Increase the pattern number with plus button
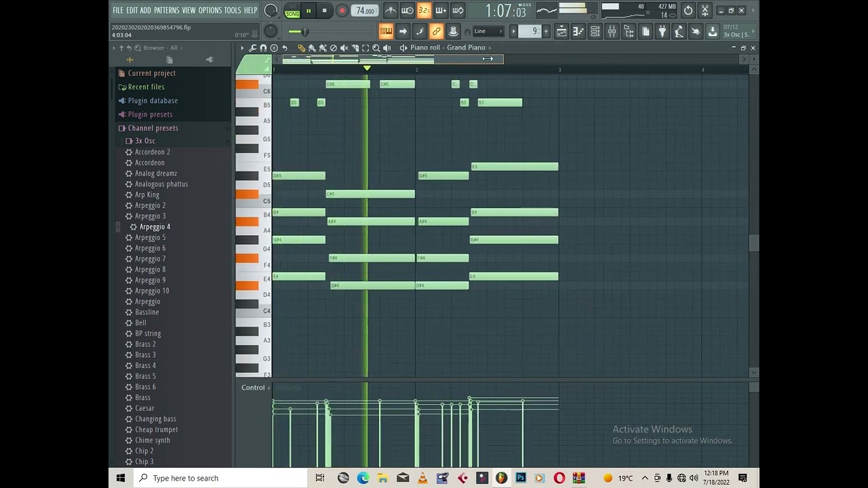This screenshot has width=868, height=488. [546, 31]
